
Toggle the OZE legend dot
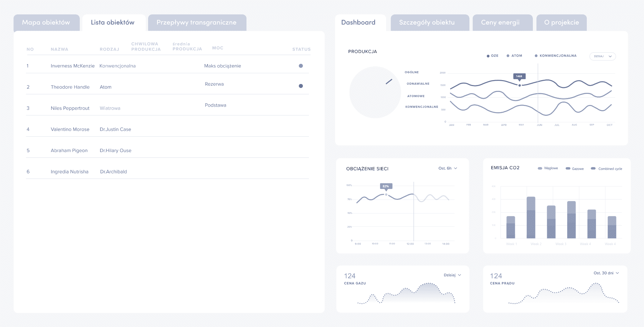coord(488,56)
